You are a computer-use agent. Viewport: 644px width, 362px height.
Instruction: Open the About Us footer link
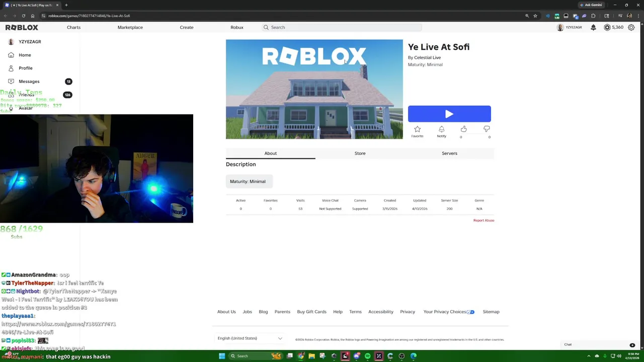coord(226,312)
